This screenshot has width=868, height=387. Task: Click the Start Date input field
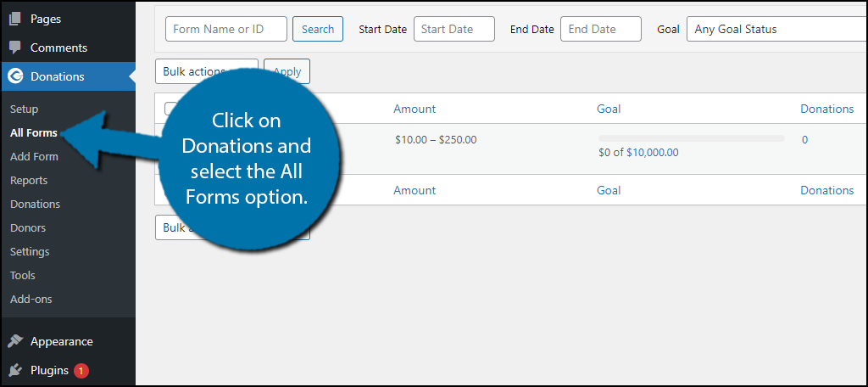pyautogui.click(x=454, y=29)
